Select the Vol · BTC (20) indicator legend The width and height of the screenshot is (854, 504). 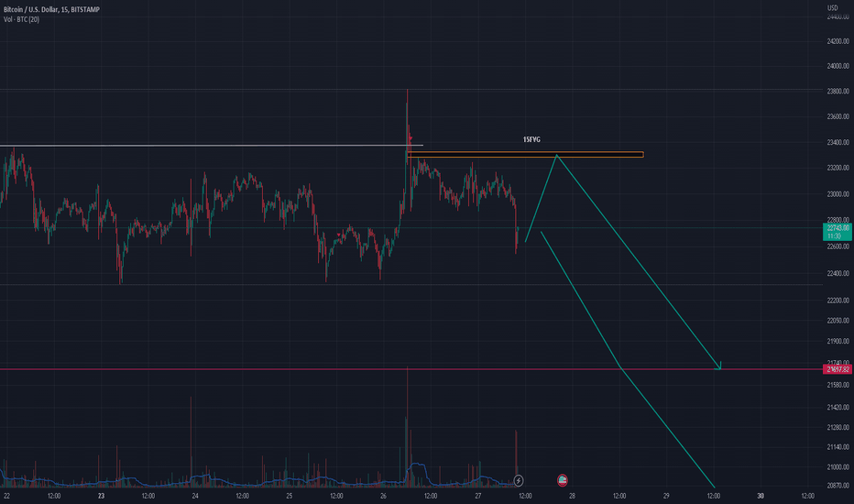pos(21,19)
